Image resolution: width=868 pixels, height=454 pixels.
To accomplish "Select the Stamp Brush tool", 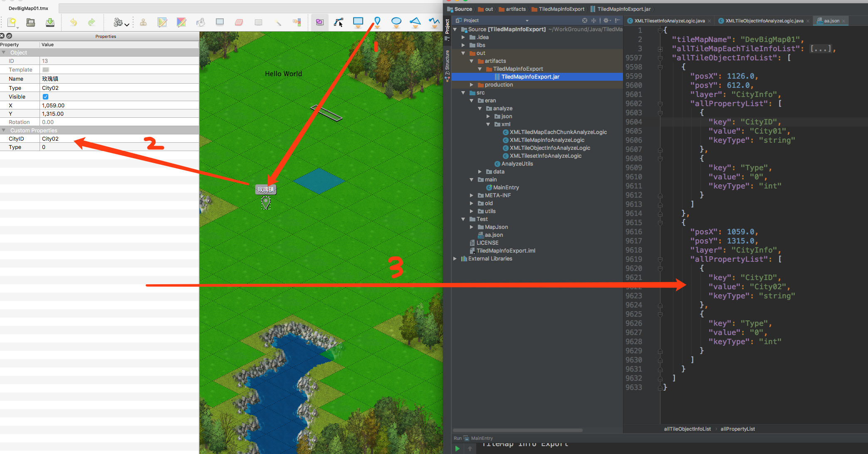I will coord(143,22).
